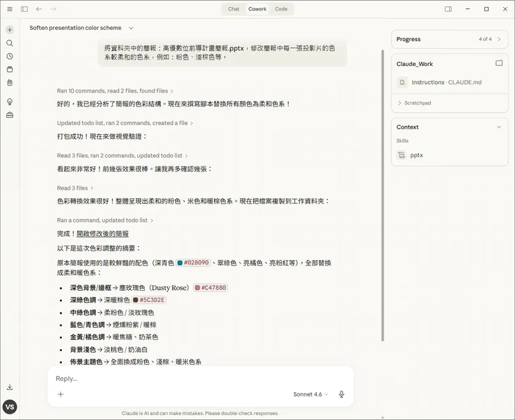The width and height of the screenshot is (515, 420).
Task: Expand 'Updated todo list, ran 2 commands' step
Action: coord(125,123)
